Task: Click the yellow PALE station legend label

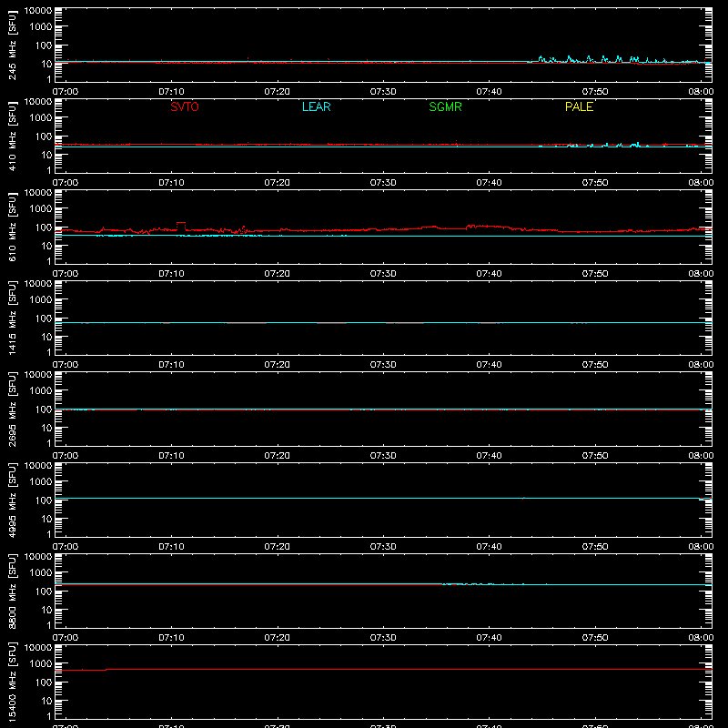Action: (x=579, y=106)
